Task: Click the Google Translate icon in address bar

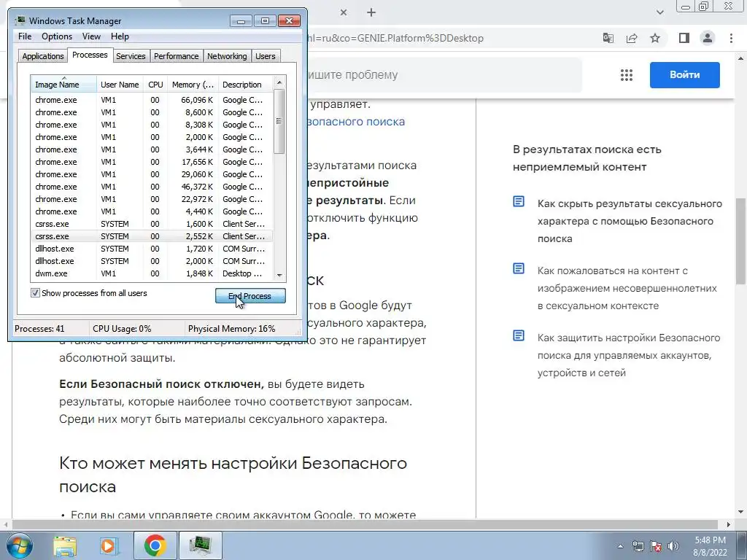Action: (x=608, y=38)
